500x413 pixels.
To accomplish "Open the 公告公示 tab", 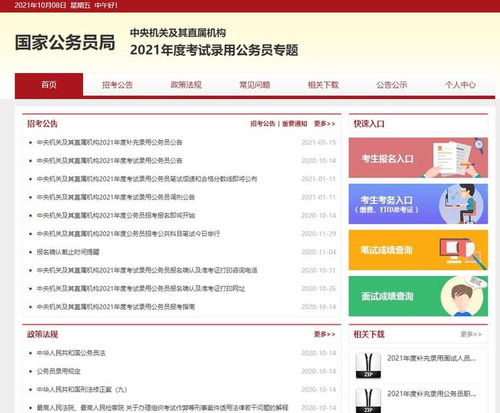I will 392,85.
